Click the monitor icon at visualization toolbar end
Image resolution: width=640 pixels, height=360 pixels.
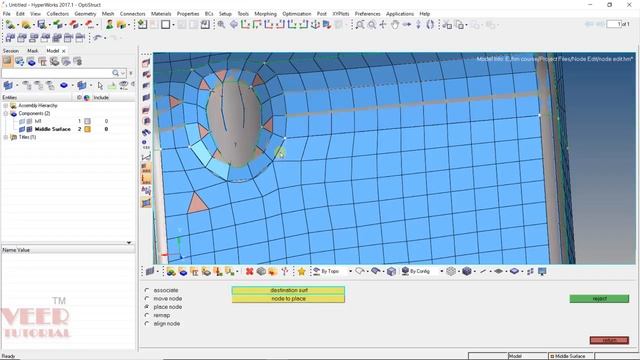542,271
